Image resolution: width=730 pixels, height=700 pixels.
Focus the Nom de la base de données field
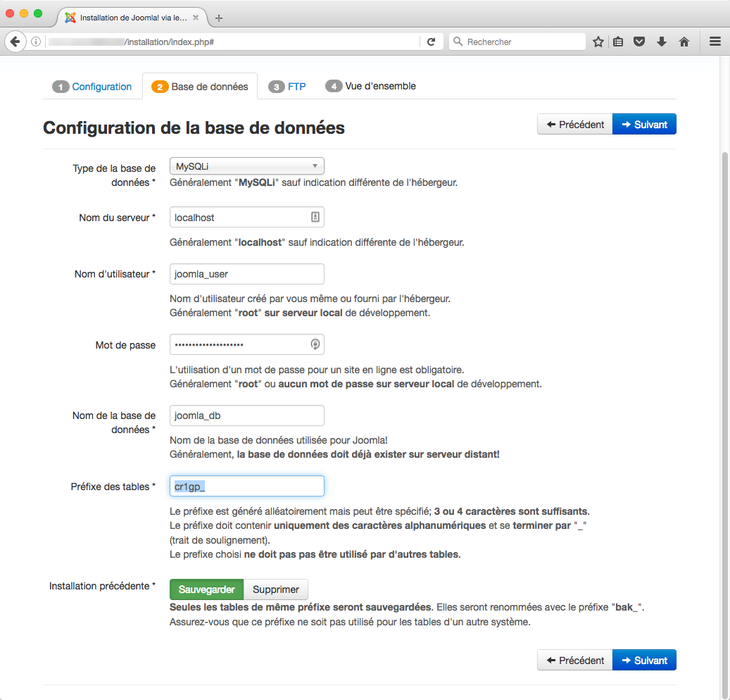point(247,415)
